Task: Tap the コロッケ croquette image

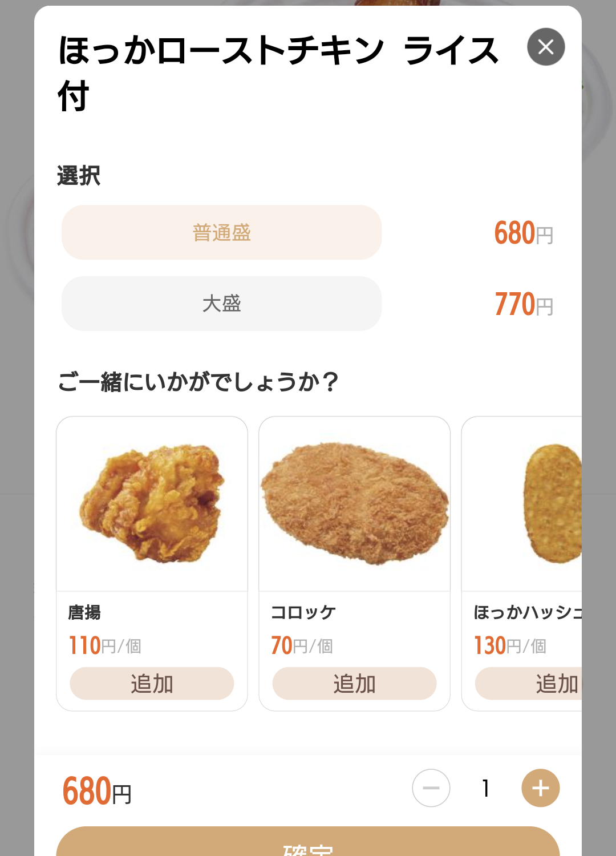Action: pyautogui.click(x=354, y=504)
